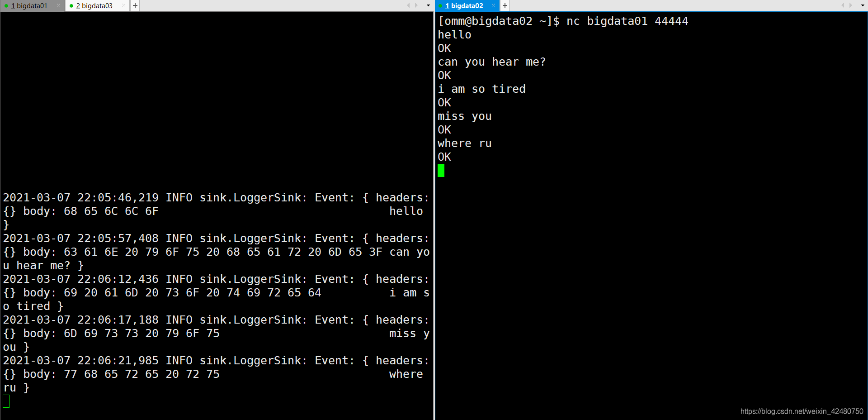Screen dimensions: 868x420
Task: Select the bigdata02 session tab
Action: click(x=467, y=6)
